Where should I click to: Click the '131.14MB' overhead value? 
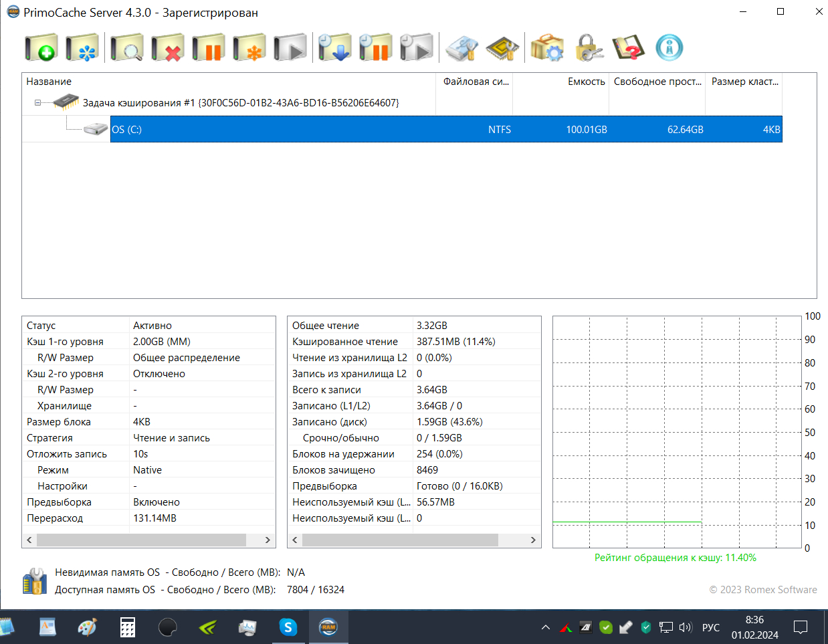point(154,518)
